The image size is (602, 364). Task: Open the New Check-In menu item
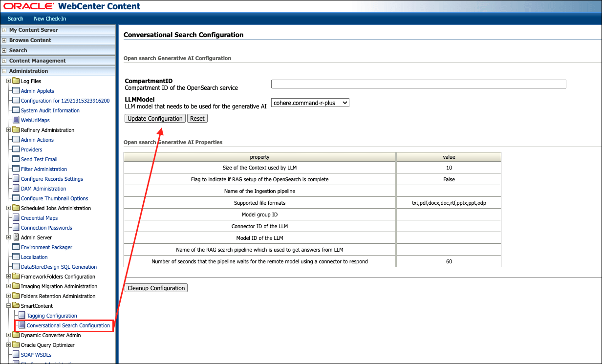pos(50,19)
